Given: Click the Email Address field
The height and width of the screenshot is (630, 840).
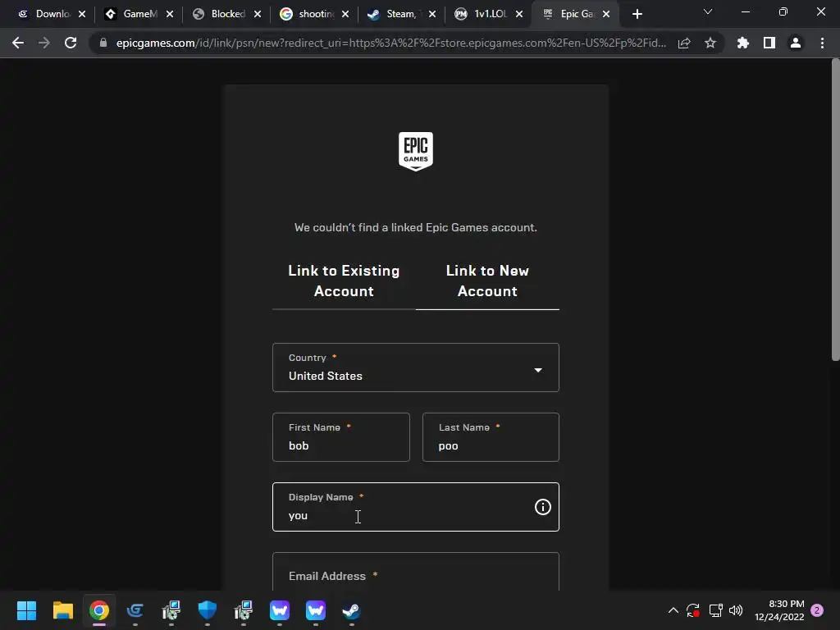Looking at the screenshot, I should 416,573.
